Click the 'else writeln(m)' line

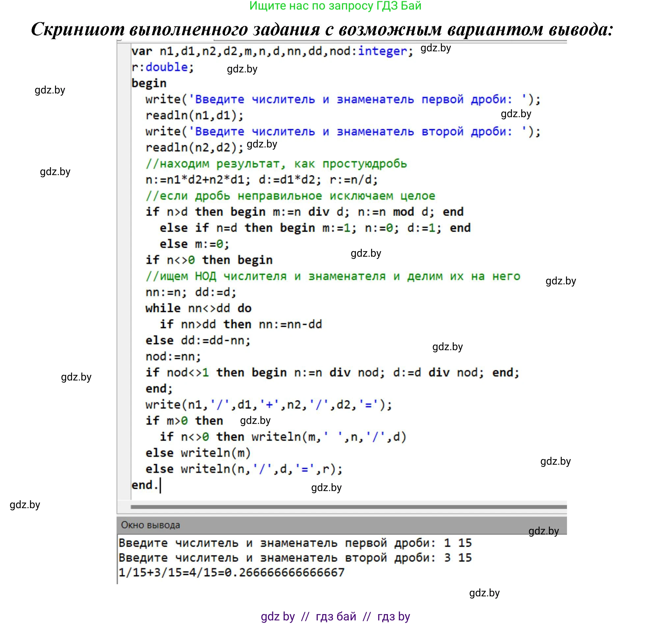point(198,453)
